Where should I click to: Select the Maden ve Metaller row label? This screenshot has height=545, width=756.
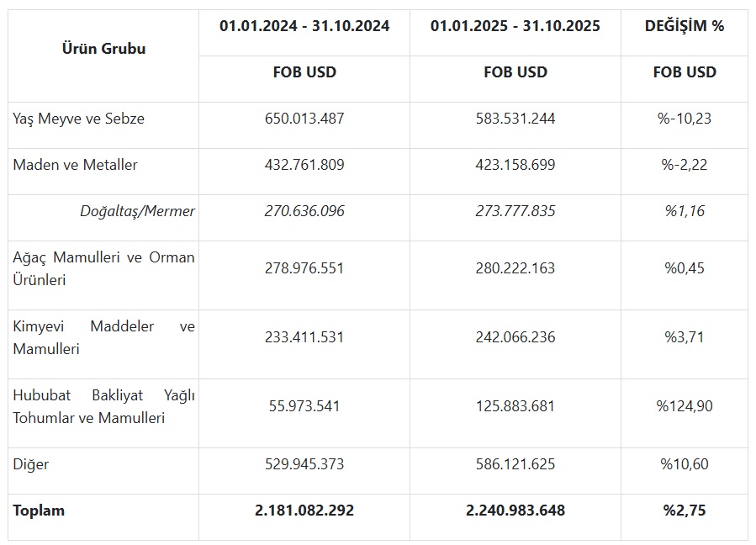coord(76,165)
